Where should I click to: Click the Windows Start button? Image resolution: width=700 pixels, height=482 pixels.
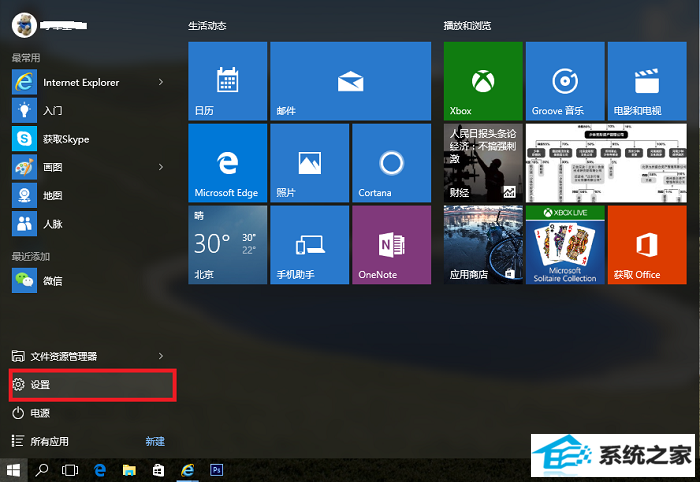13,470
